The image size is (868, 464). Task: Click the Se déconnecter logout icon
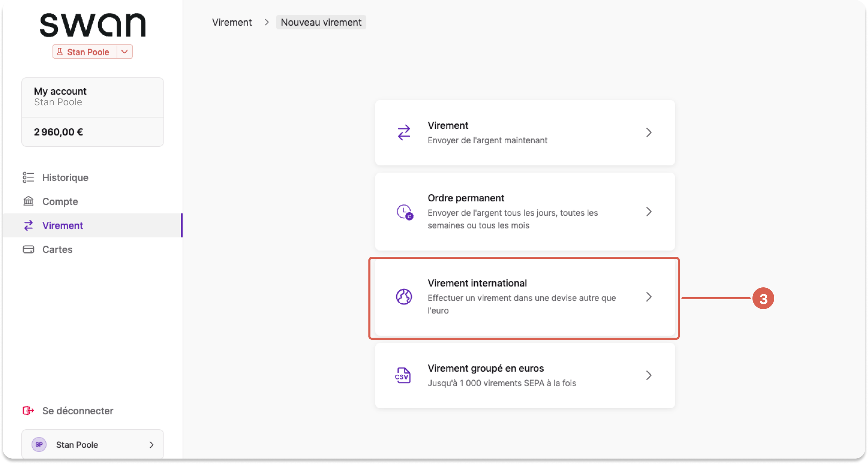click(28, 411)
